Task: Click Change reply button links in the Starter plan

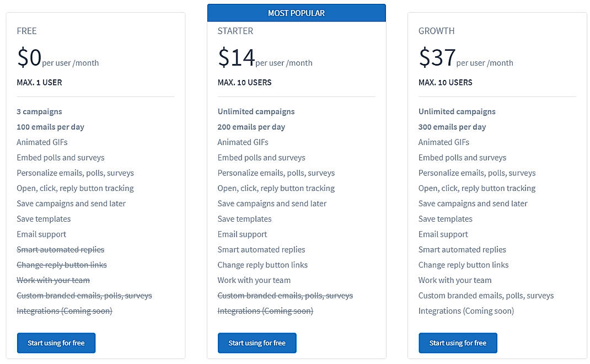Action: point(262,265)
